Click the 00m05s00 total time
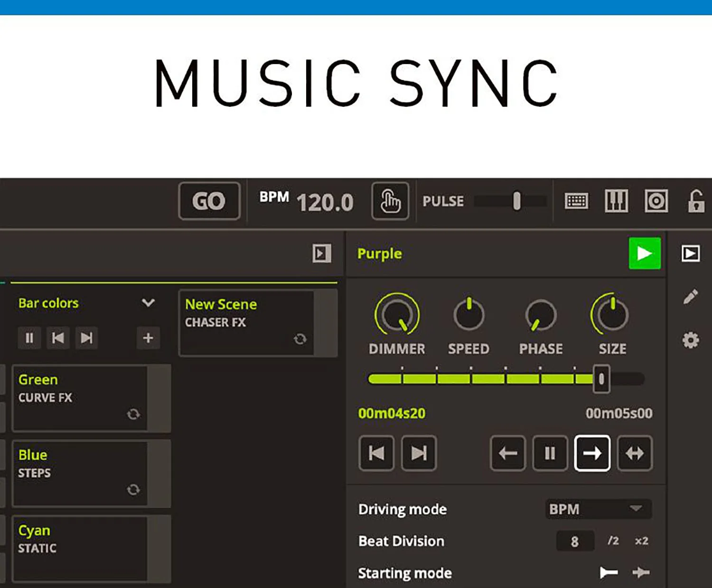712x588 pixels. pyautogui.click(x=619, y=413)
